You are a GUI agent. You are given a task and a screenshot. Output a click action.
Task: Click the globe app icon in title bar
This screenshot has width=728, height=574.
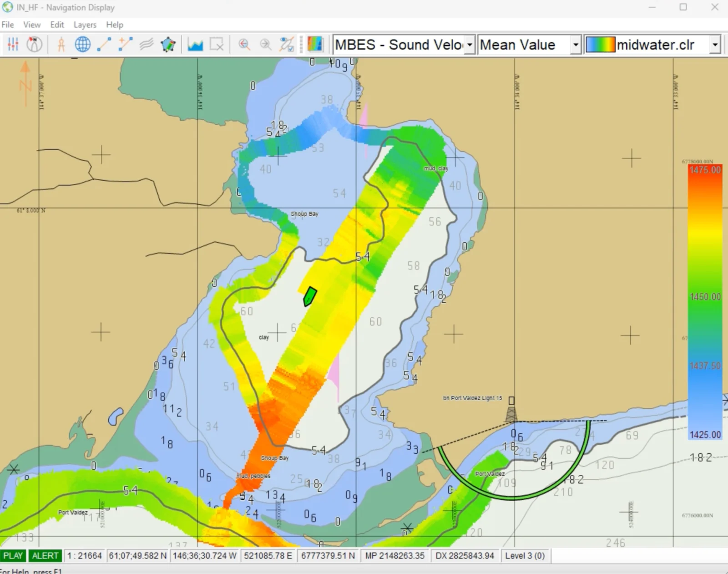point(7,7)
